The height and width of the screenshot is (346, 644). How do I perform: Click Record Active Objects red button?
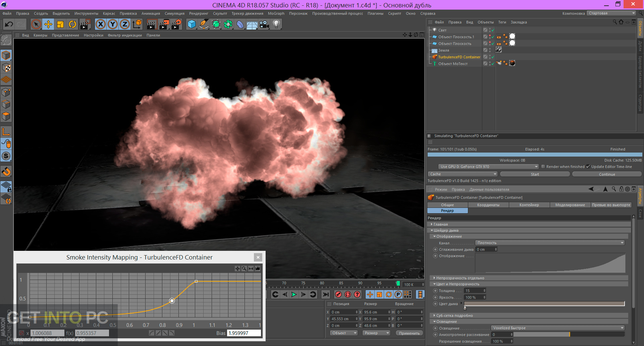338,294
